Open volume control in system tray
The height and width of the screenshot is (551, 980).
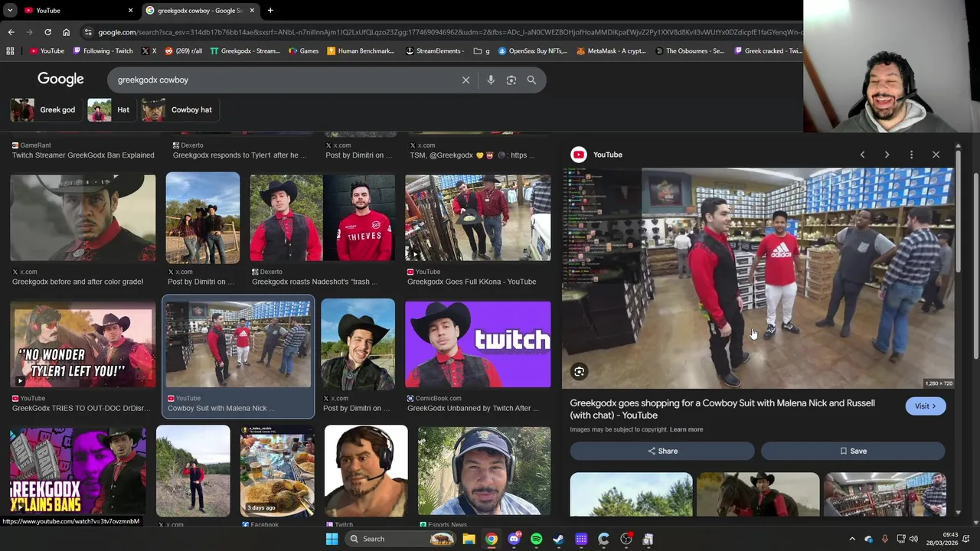coord(913,539)
